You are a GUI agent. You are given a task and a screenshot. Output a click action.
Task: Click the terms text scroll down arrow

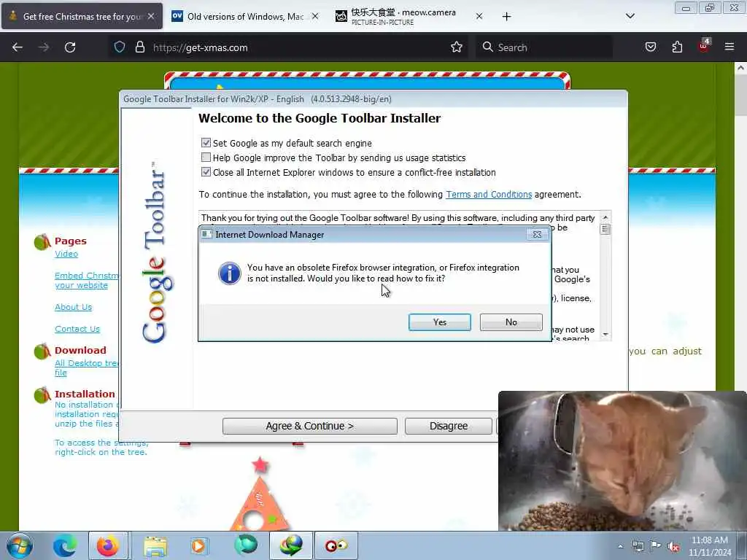[605, 334]
